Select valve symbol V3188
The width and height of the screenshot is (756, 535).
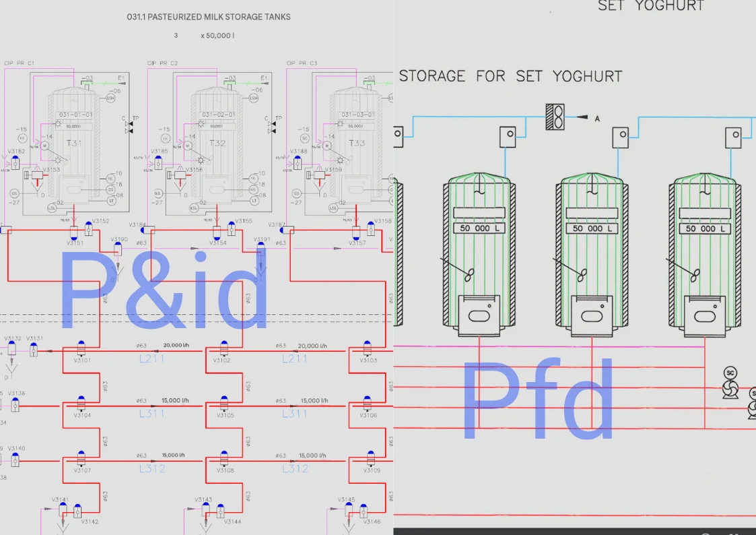(x=298, y=162)
